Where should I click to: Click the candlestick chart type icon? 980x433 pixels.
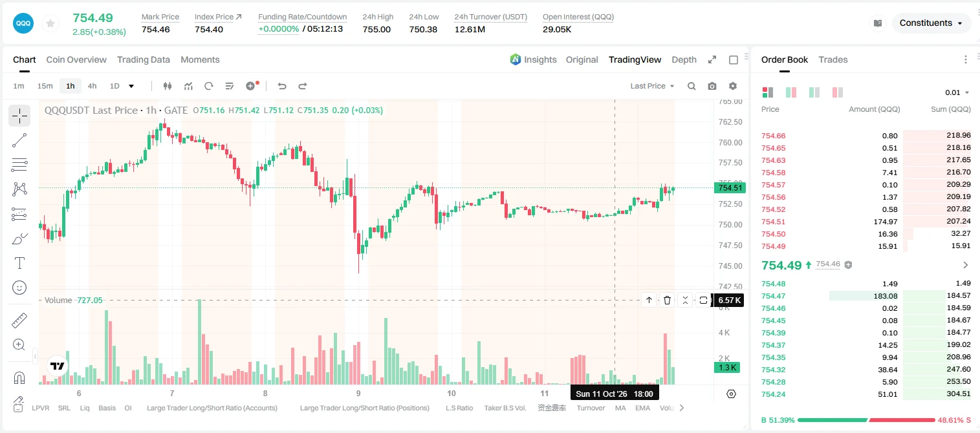[168, 86]
